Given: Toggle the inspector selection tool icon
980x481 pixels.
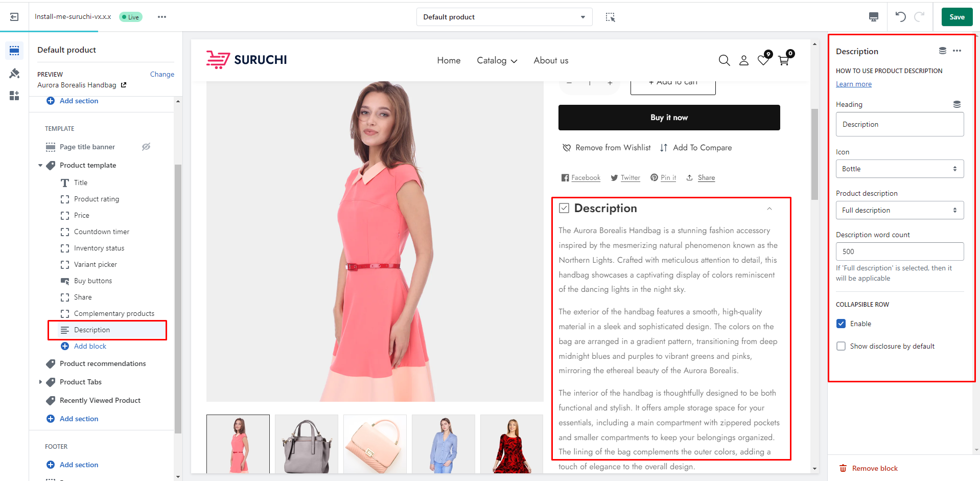Looking at the screenshot, I should click(610, 17).
